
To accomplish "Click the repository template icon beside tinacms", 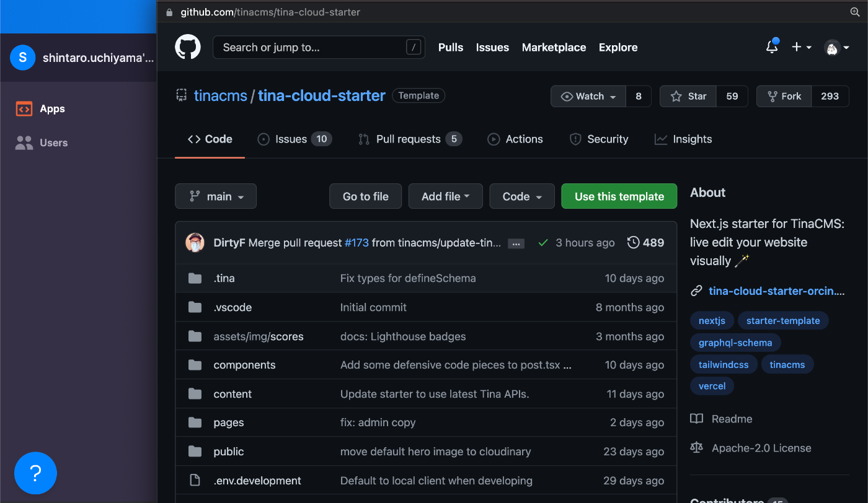I will point(182,95).
